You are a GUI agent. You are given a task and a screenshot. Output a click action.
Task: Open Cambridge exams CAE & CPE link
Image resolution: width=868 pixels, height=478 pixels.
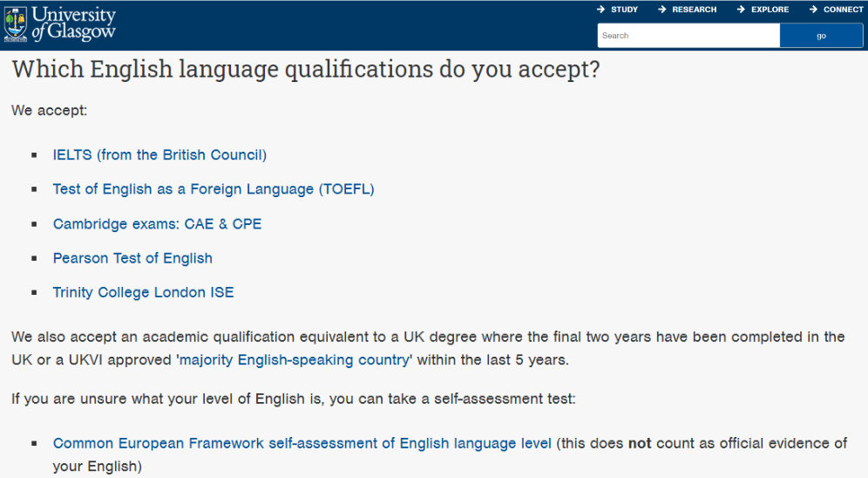point(157,224)
